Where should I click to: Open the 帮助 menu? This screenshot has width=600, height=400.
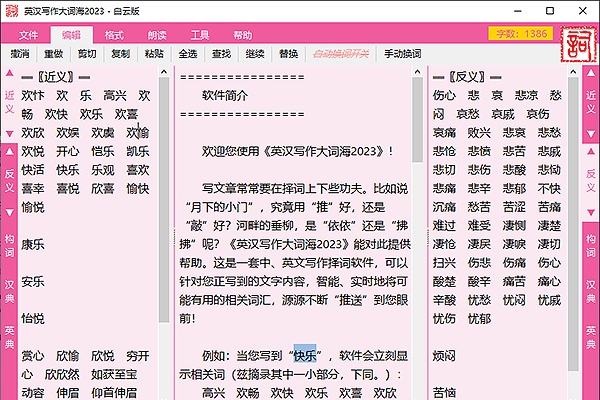(x=243, y=35)
